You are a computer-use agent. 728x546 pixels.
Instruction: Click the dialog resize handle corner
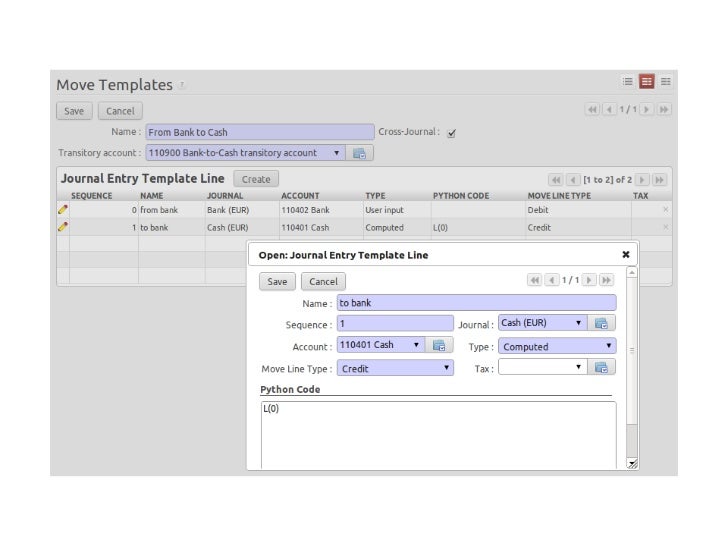point(632,463)
